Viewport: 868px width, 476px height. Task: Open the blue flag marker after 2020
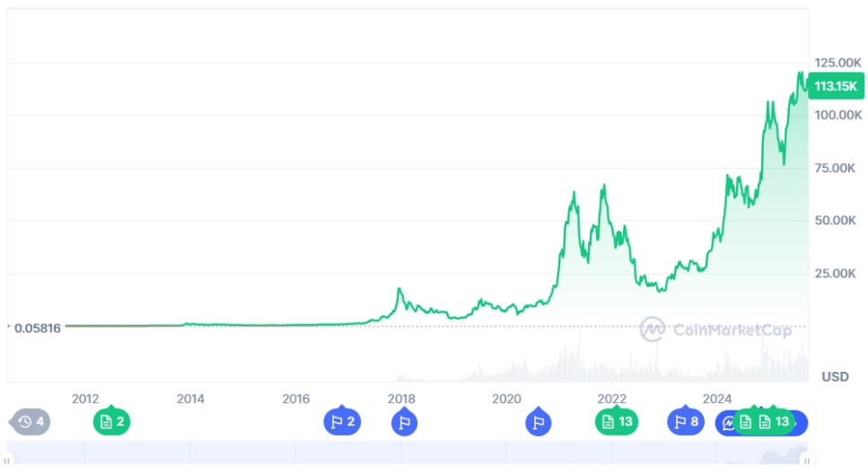point(539,421)
